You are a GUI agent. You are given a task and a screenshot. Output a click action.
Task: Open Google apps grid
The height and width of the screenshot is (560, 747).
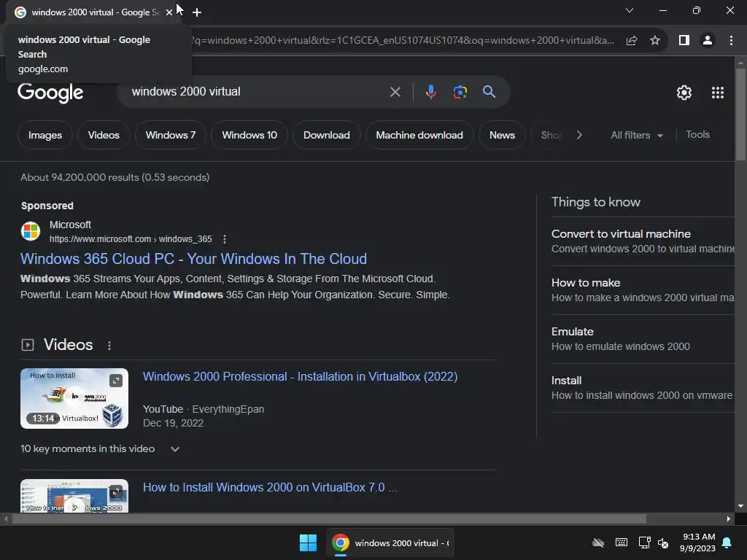(718, 93)
